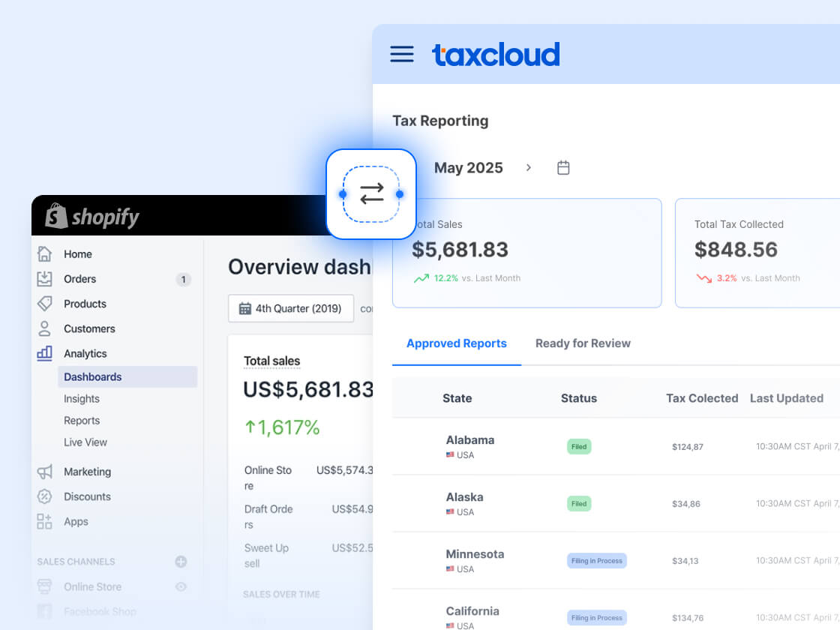Click Minnesota's Filing in Process badge

point(597,561)
